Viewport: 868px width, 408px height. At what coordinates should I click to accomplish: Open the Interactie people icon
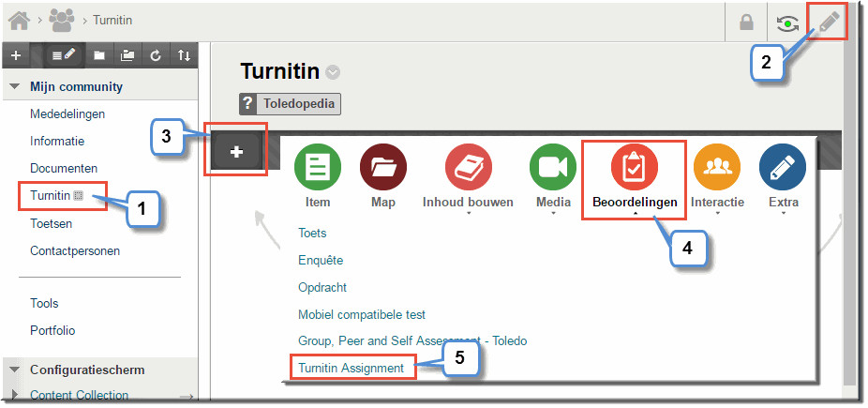717,167
